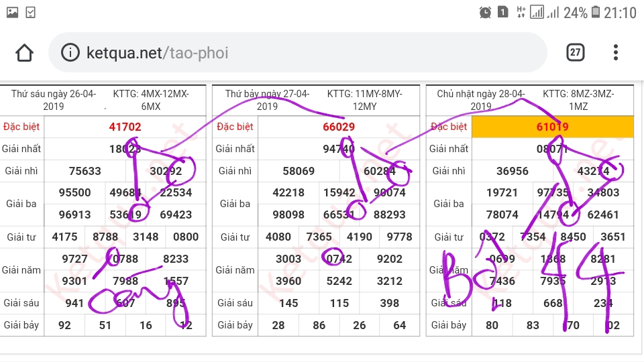This screenshot has width=644, height=362.
Task: Tap the alarm clock status icon
Action: (485, 12)
